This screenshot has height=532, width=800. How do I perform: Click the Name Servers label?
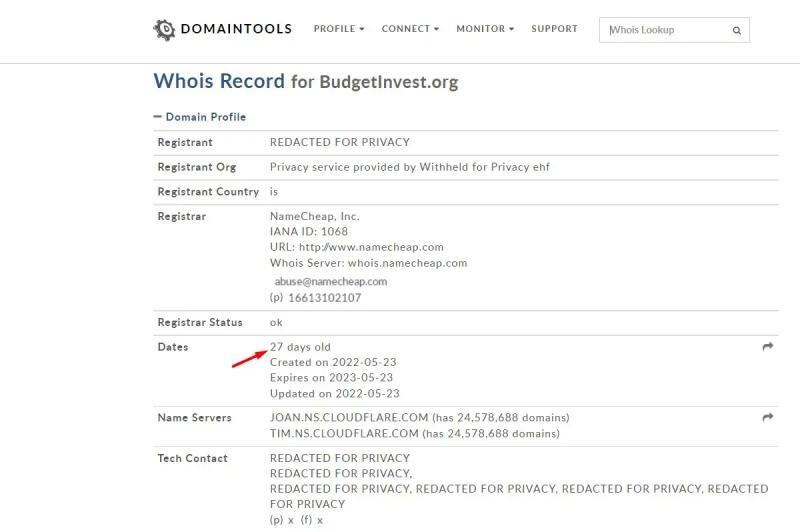(194, 418)
